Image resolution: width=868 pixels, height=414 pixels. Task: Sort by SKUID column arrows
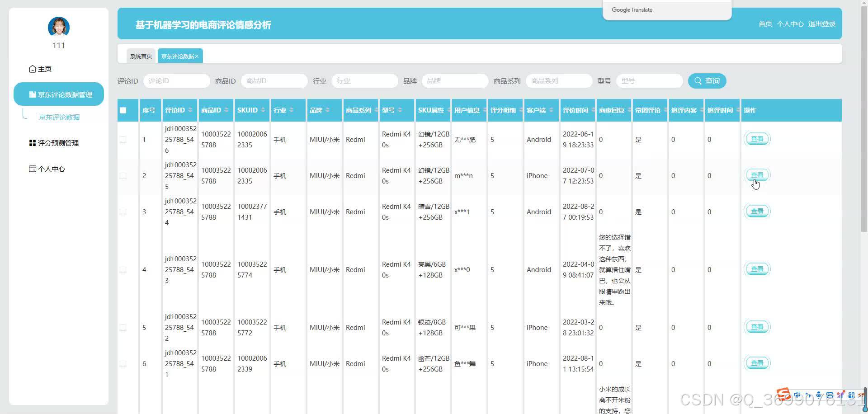pos(263,110)
